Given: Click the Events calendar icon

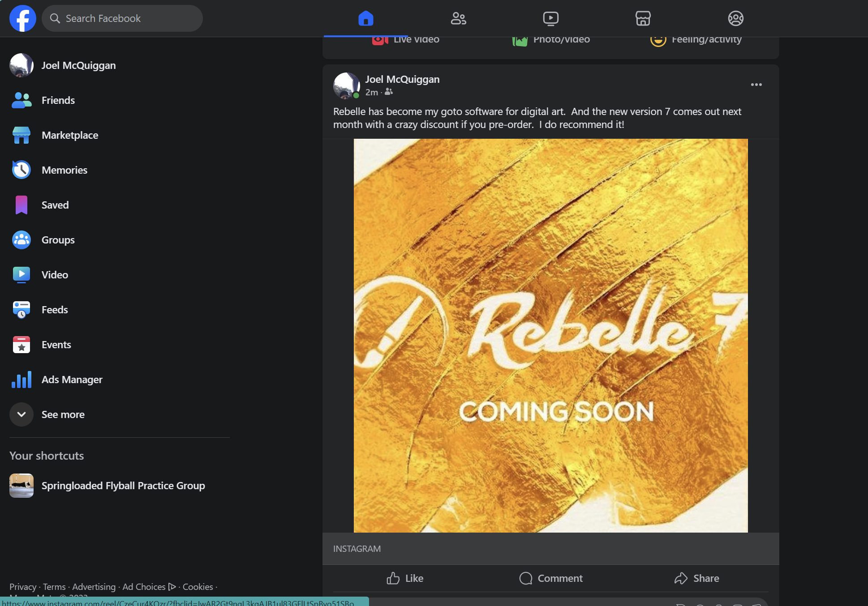Looking at the screenshot, I should coord(21,345).
